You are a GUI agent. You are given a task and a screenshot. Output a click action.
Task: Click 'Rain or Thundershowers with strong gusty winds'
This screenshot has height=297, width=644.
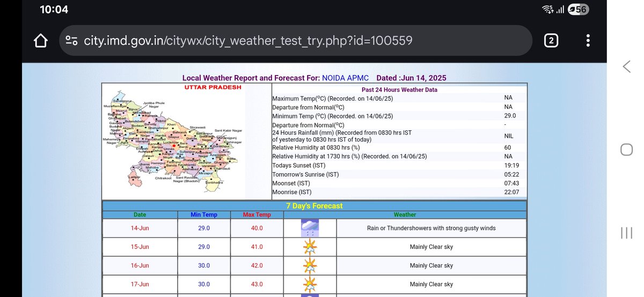coord(431,228)
